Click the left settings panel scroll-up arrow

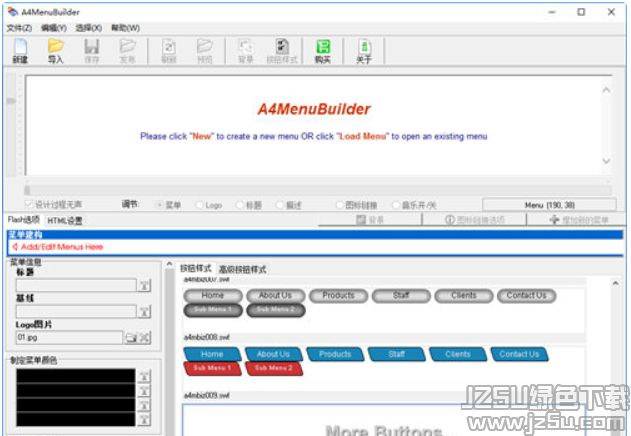[169, 264]
